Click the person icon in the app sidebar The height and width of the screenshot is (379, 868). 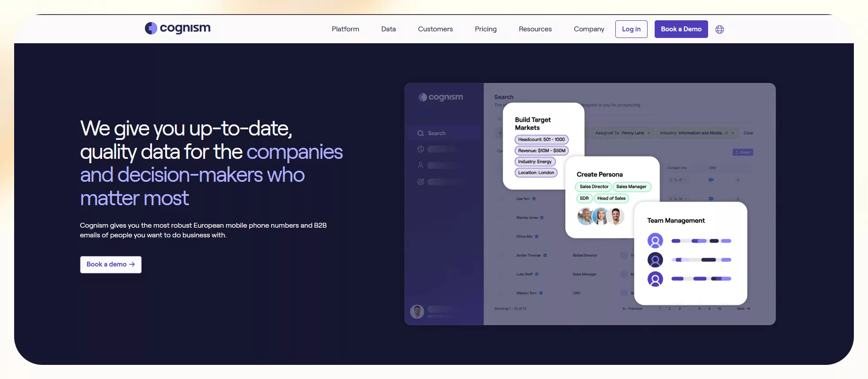tap(421, 165)
